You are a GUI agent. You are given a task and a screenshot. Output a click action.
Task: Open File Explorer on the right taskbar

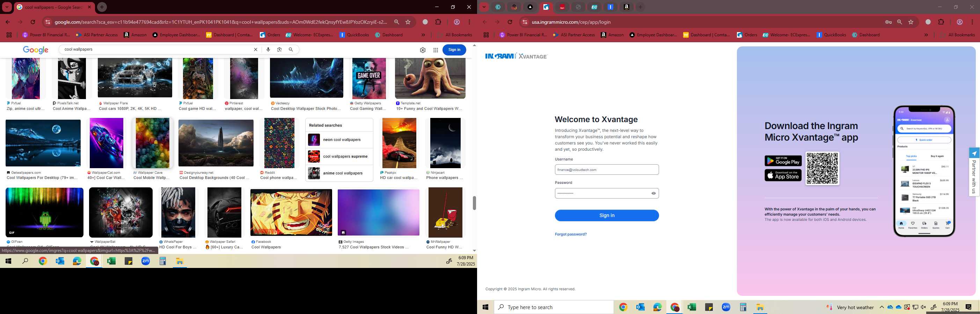[760, 307]
